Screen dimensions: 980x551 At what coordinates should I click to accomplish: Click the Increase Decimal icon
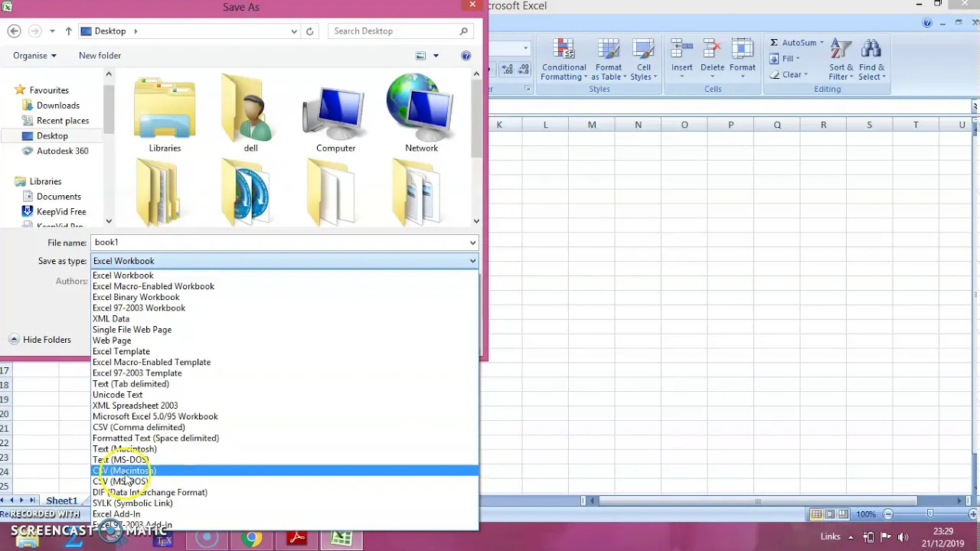pos(508,69)
